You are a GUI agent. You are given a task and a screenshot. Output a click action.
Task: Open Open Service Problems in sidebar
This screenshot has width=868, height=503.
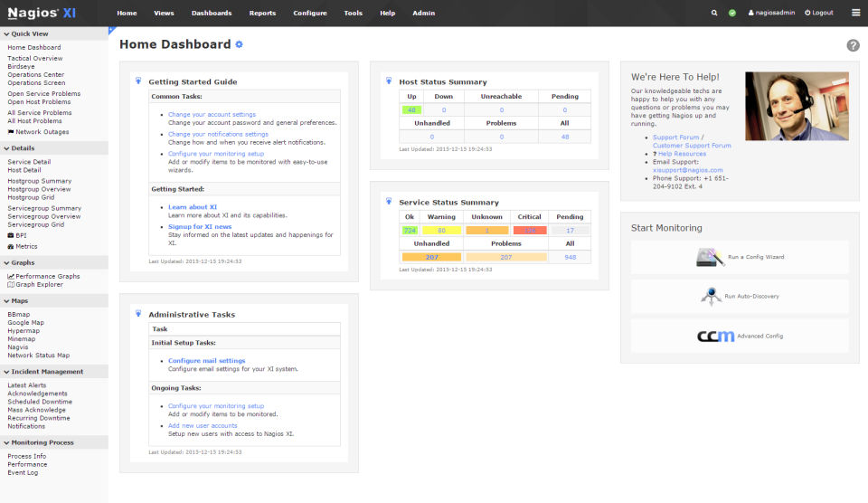43,93
